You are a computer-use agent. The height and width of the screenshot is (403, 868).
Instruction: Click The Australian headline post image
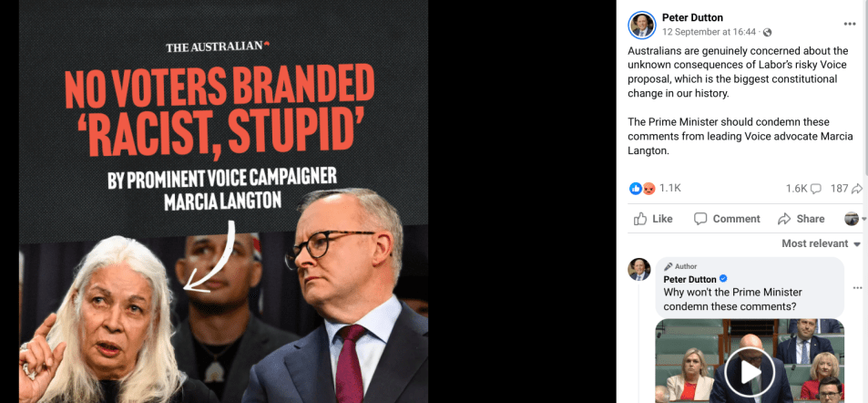[x=224, y=201]
